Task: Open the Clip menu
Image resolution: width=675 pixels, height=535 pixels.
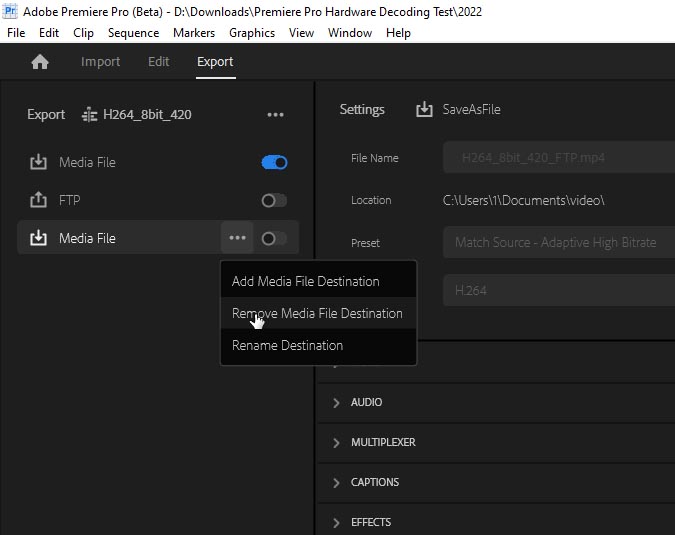Action: click(84, 33)
